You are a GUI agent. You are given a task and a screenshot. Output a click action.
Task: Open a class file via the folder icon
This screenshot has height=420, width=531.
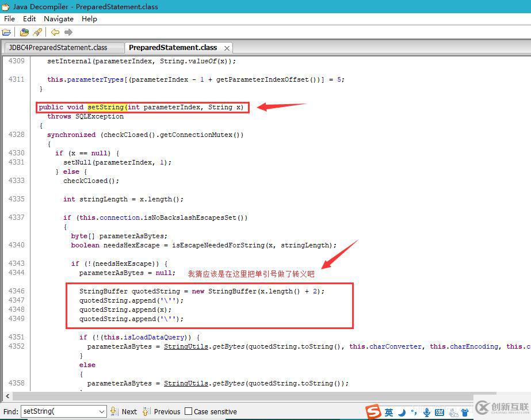click(7, 32)
